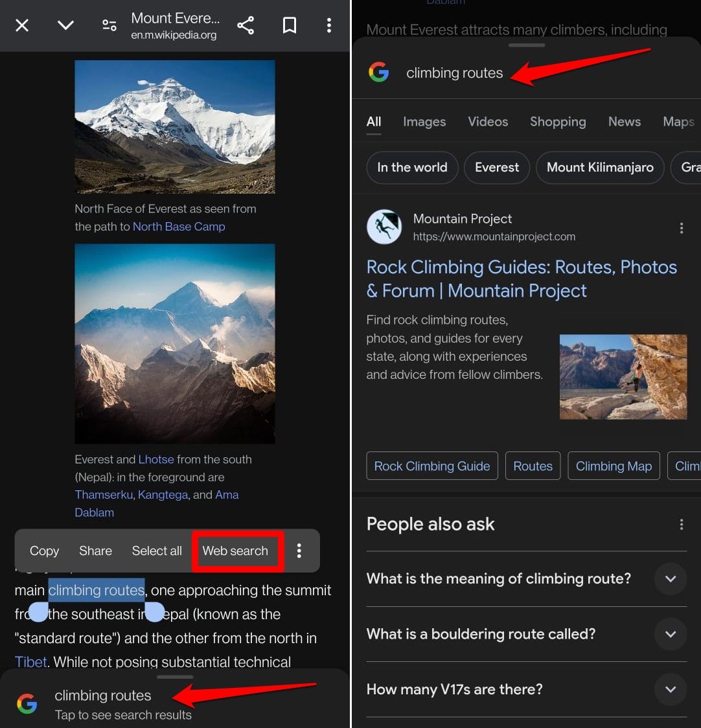
Task: Open the 'Rock Climbing Guide' sitelink
Action: [x=432, y=466]
